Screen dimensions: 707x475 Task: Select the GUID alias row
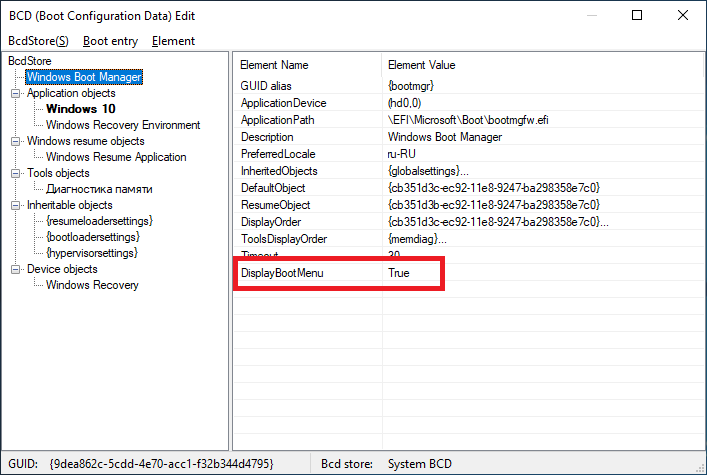point(469,86)
